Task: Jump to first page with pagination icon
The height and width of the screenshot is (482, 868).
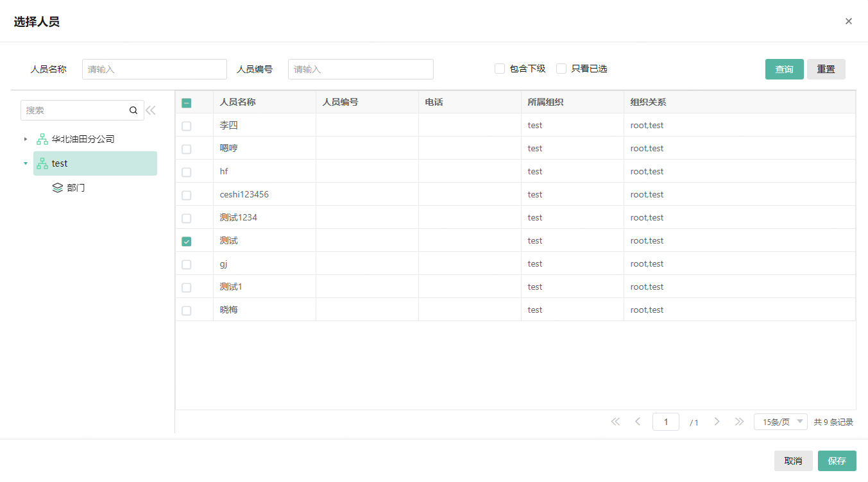Action: click(x=615, y=421)
